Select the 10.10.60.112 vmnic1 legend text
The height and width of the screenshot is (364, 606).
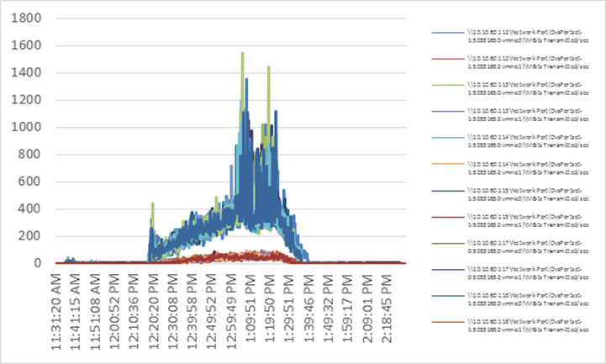coord(528,62)
